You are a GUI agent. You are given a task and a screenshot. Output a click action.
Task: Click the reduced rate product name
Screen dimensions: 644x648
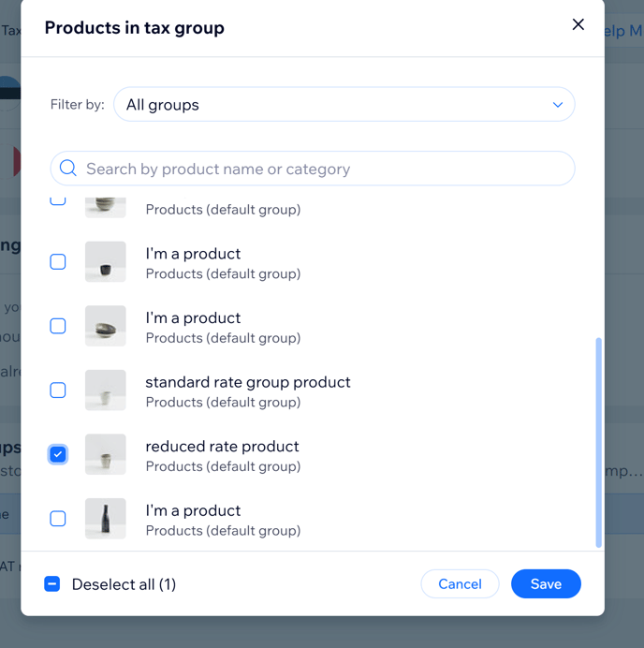222,447
